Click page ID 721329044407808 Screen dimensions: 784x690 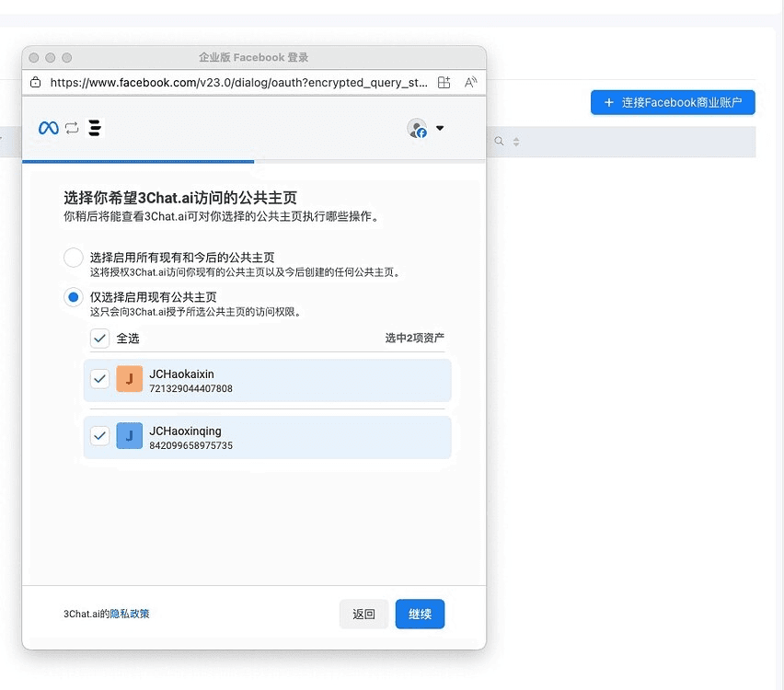(x=191, y=388)
